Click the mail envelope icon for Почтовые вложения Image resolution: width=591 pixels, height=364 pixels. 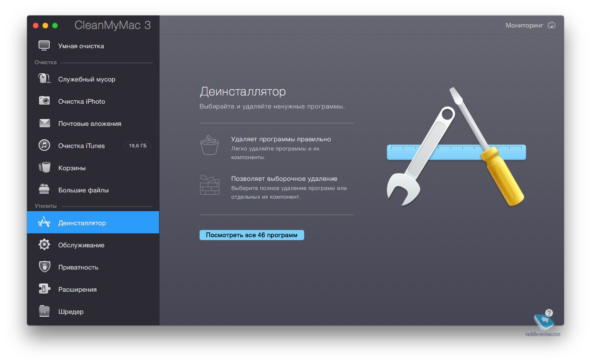click(44, 123)
